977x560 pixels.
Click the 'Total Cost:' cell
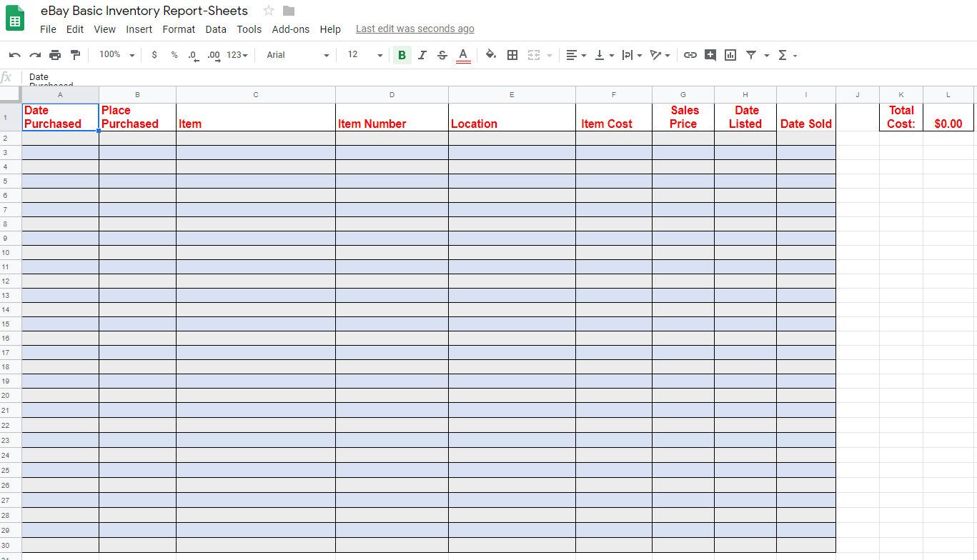click(x=901, y=117)
